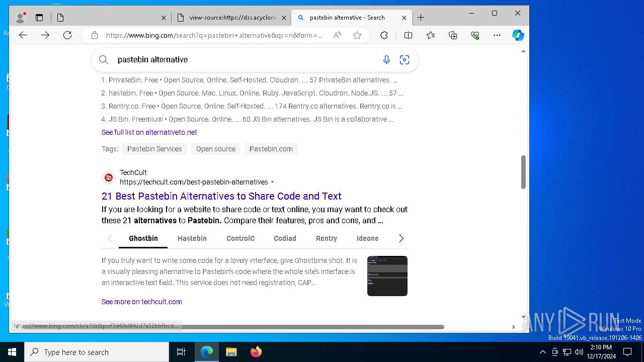Image resolution: width=644 pixels, height=362 pixels.
Task: Show next tabs with right chevron
Action: pos(401,238)
